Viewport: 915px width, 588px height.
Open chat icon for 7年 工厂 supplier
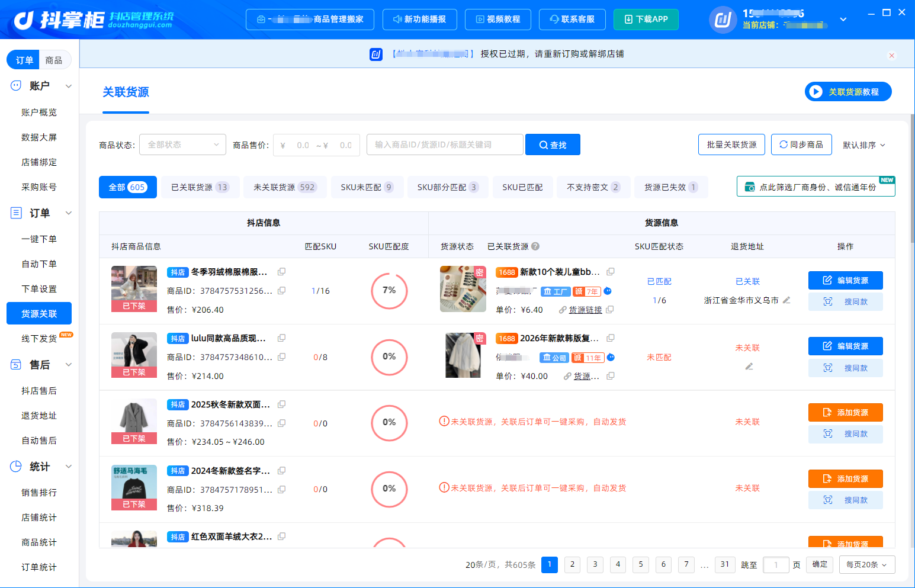click(608, 291)
